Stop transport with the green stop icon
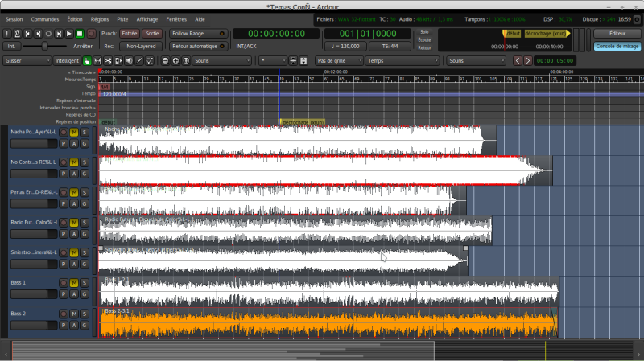The image size is (644, 361). pyautogui.click(x=80, y=34)
